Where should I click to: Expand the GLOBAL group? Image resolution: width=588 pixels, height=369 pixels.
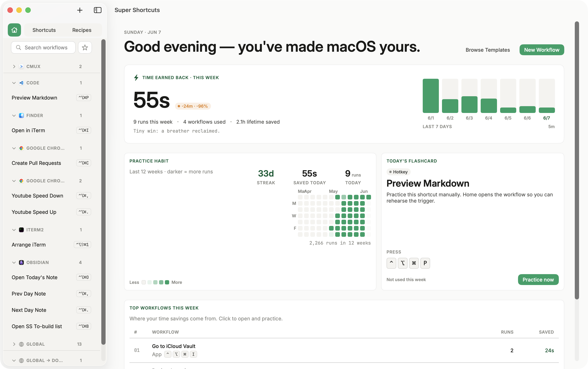[x=14, y=344]
